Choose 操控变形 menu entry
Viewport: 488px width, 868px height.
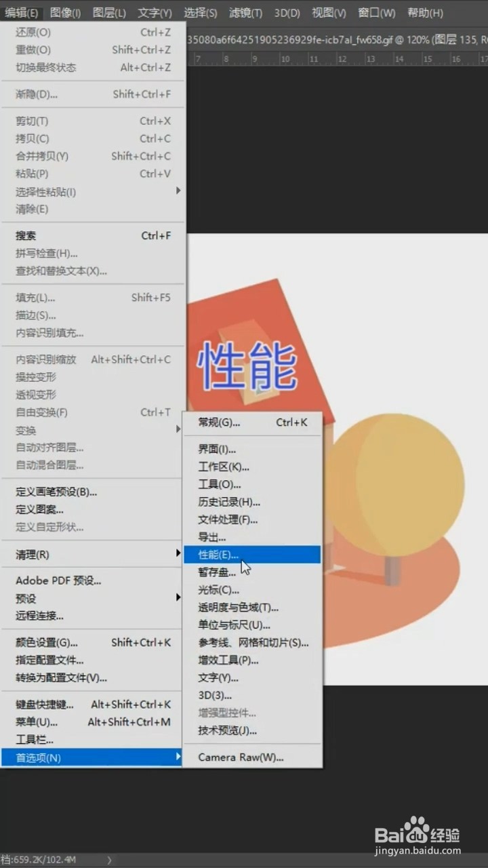(93, 377)
